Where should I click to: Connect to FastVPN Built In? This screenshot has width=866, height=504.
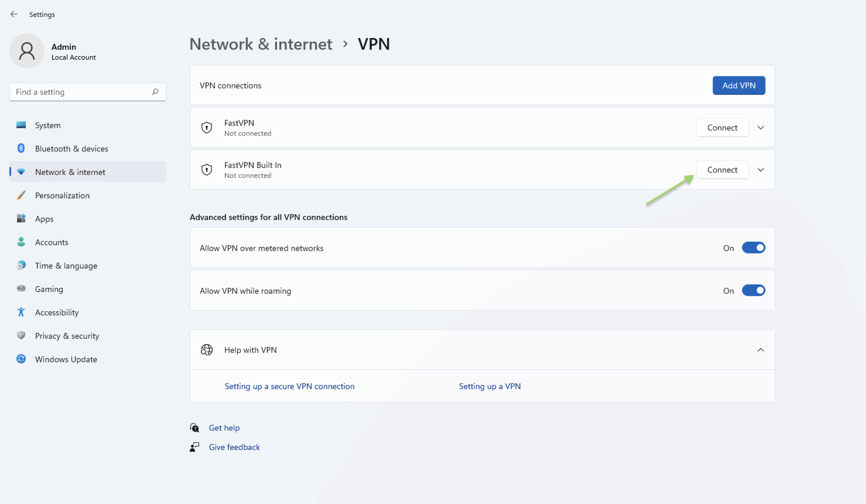(722, 170)
